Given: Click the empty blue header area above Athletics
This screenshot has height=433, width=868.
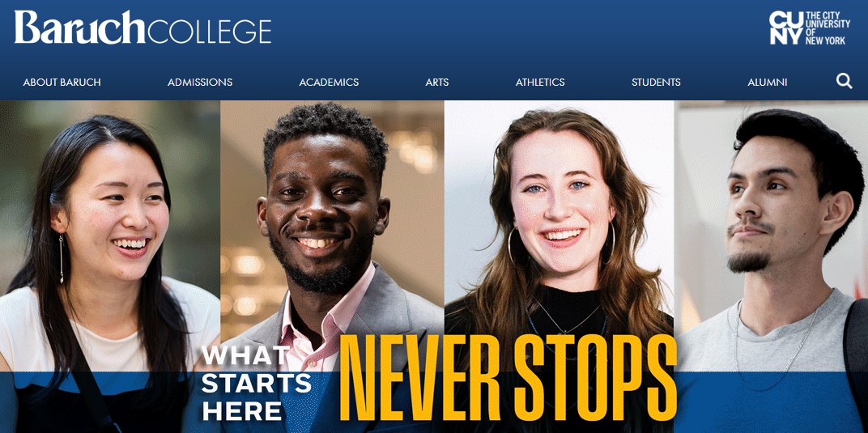Looking at the screenshot, I should (540, 33).
